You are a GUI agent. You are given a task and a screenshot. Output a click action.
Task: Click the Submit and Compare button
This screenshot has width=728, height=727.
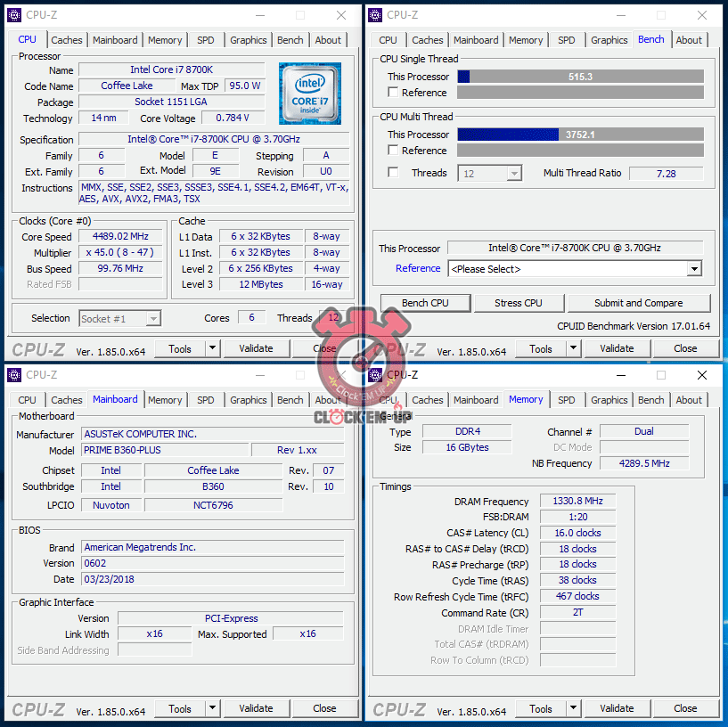tap(638, 303)
